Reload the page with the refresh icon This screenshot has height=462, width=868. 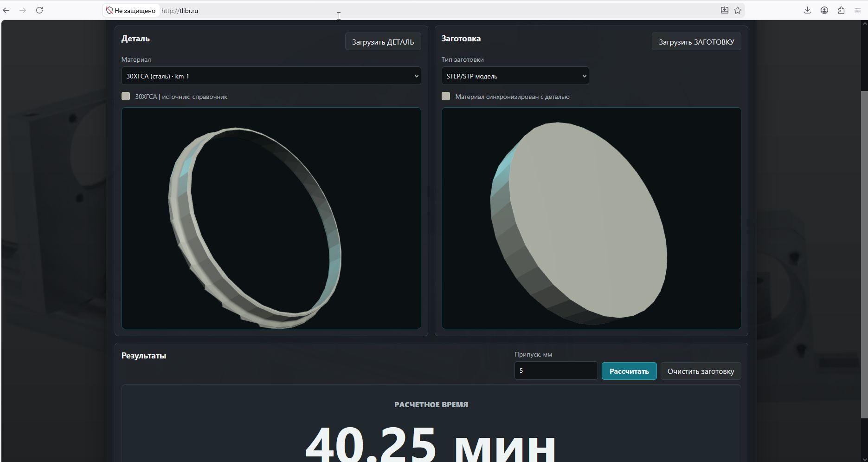[39, 10]
